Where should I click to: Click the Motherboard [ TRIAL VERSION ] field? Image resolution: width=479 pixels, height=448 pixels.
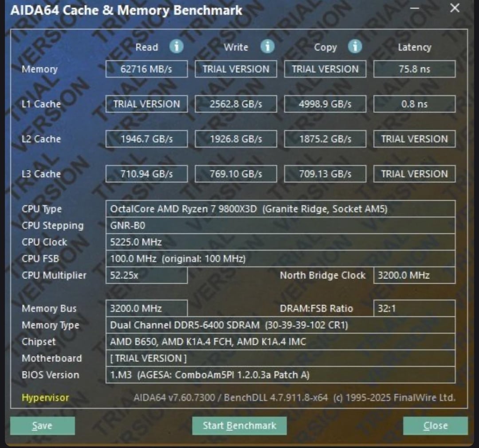click(280, 358)
